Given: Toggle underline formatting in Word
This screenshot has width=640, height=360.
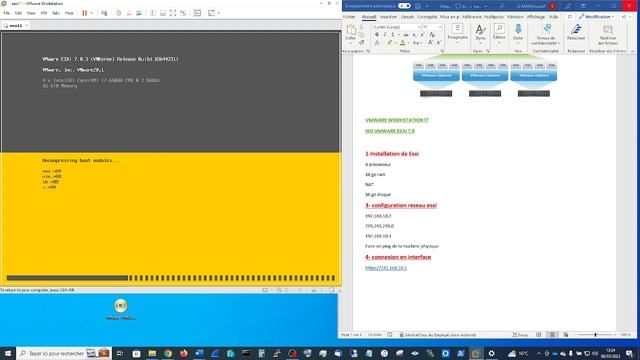Looking at the screenshot, I should 393,35.
